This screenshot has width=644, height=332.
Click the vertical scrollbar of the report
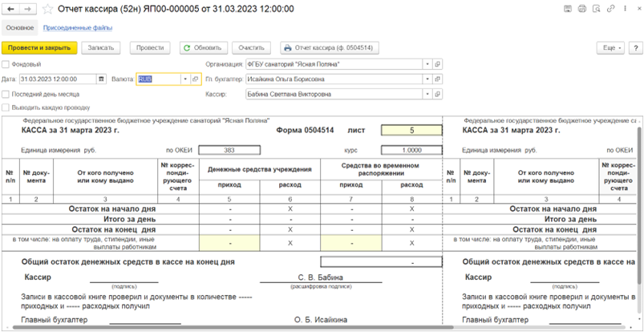640,205
